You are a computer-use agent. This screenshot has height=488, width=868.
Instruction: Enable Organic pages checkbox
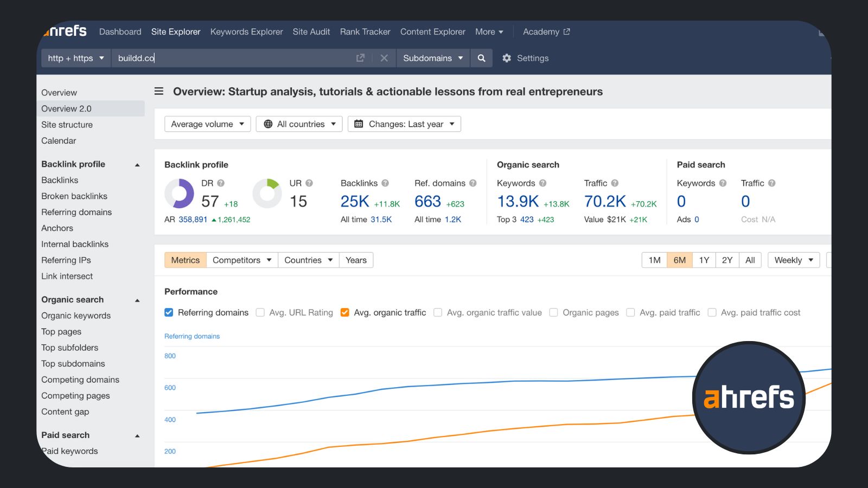tap(553, 312)
